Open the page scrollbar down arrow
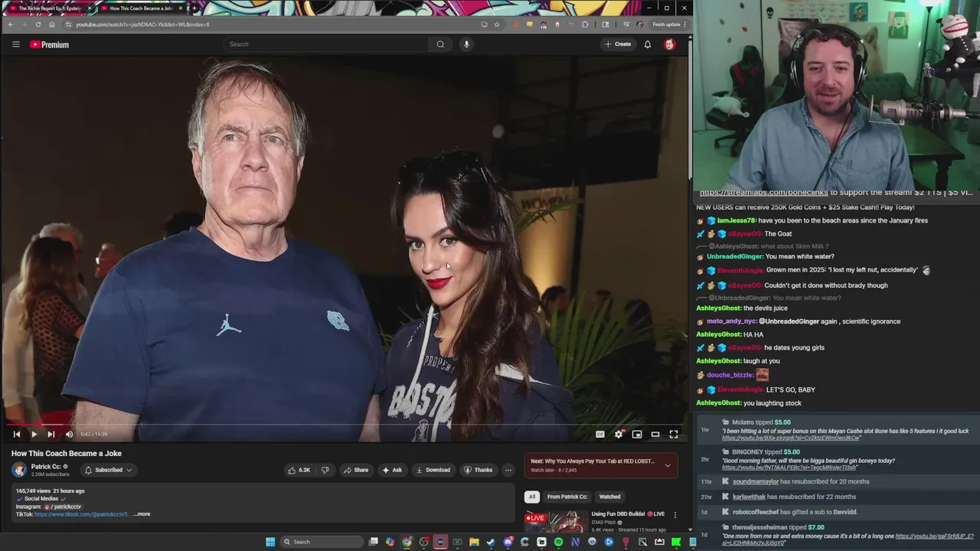The width and height of the screenshot is (980, 551). (690, 529)
